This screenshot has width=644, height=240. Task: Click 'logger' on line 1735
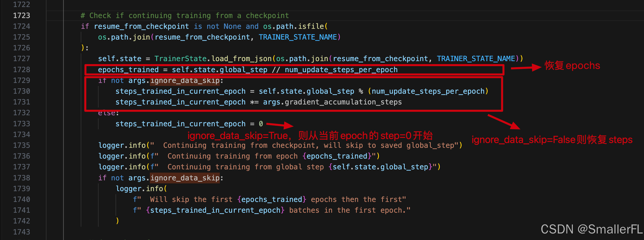click(x=111, y=145)
